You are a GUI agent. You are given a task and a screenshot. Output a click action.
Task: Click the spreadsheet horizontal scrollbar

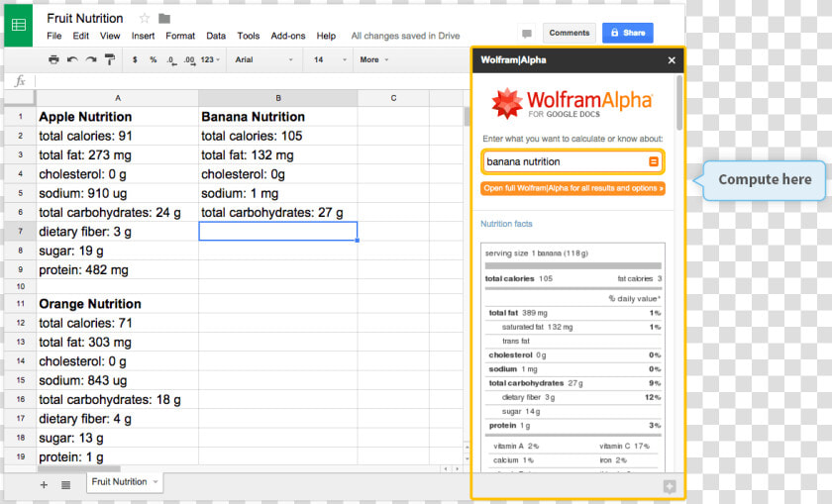(x=78, y=469)
